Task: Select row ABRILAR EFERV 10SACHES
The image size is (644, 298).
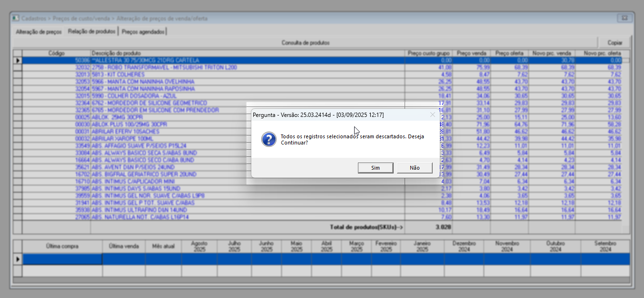Action: [322, 132]
